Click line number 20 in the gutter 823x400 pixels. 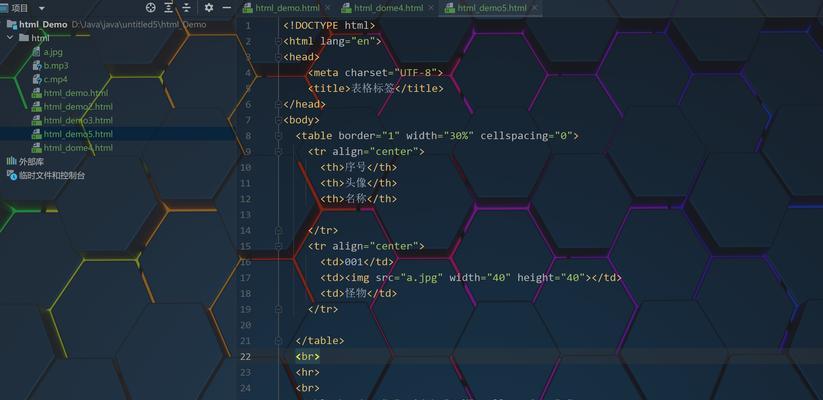click(x=246, y=324)
